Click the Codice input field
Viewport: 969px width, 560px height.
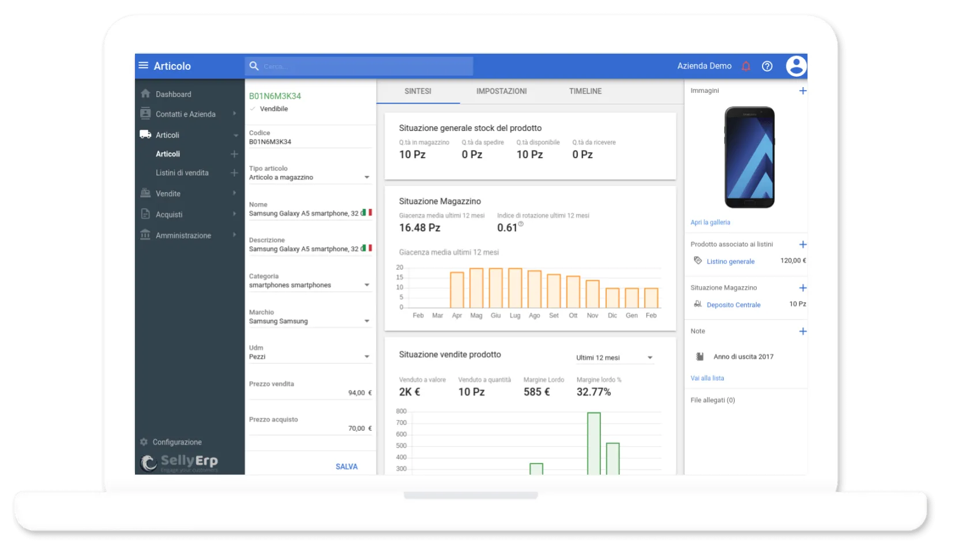pyautogui.click(x=310, y=142)
